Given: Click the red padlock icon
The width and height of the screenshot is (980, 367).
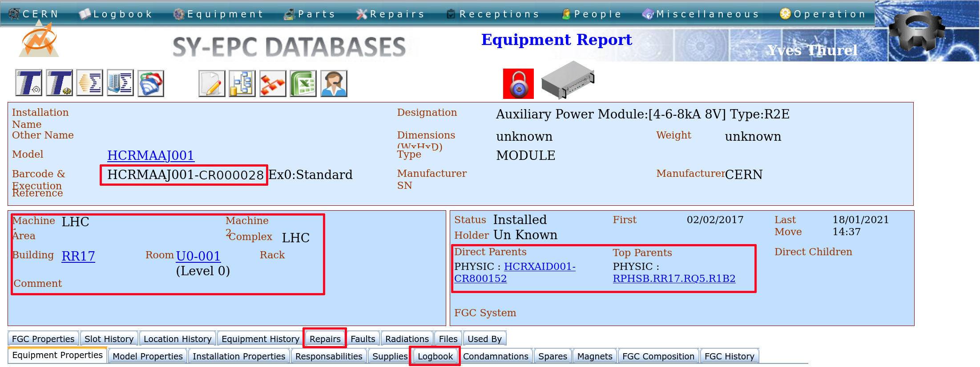Looking at the screenshot, I should click(518, 84).
